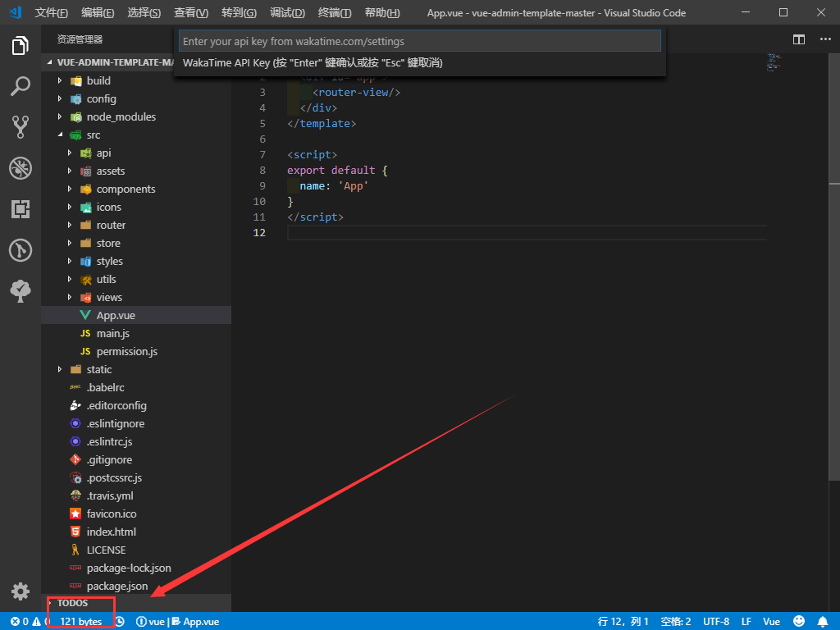This screenshot has height=630, width=840.
Task: Select App.vue in the file tree
Action: pos(136,316)
